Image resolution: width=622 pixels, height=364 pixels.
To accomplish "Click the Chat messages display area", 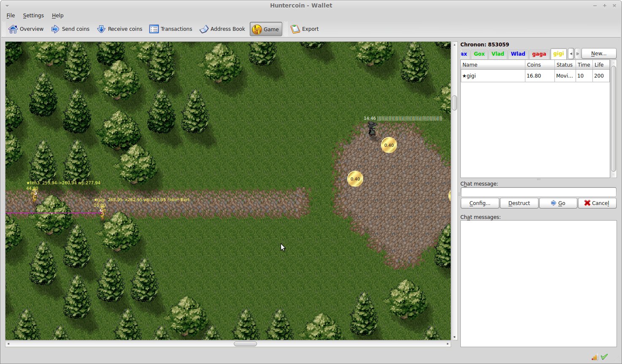I will pos(538,283).
